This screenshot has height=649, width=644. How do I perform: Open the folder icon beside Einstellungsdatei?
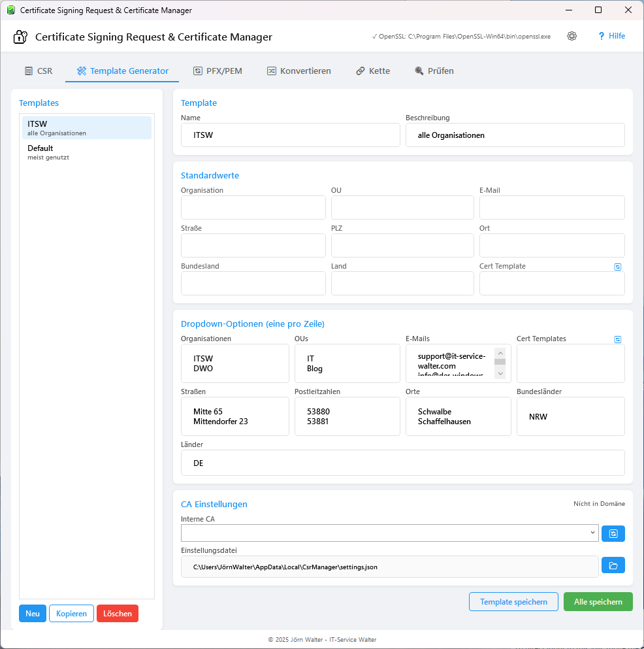[613, 565]
